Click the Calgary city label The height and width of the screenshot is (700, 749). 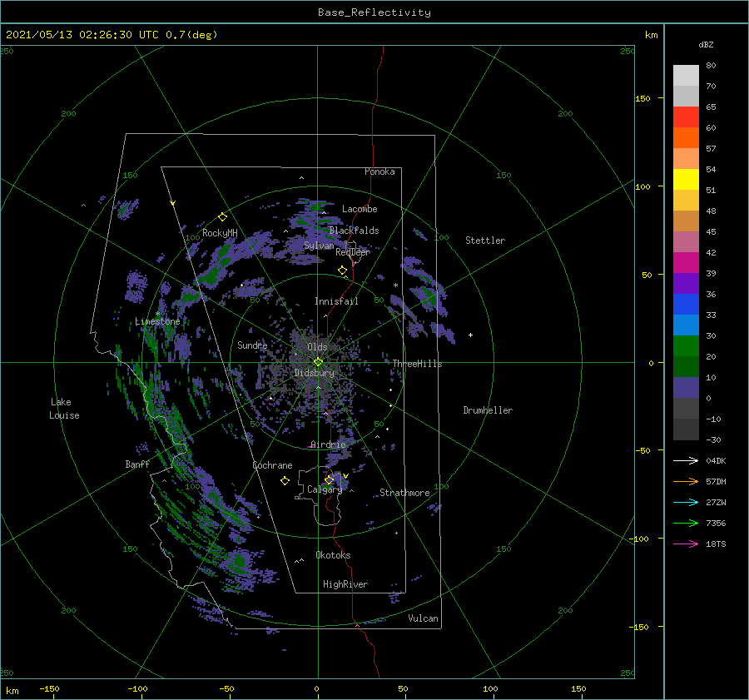pos(325,489)
